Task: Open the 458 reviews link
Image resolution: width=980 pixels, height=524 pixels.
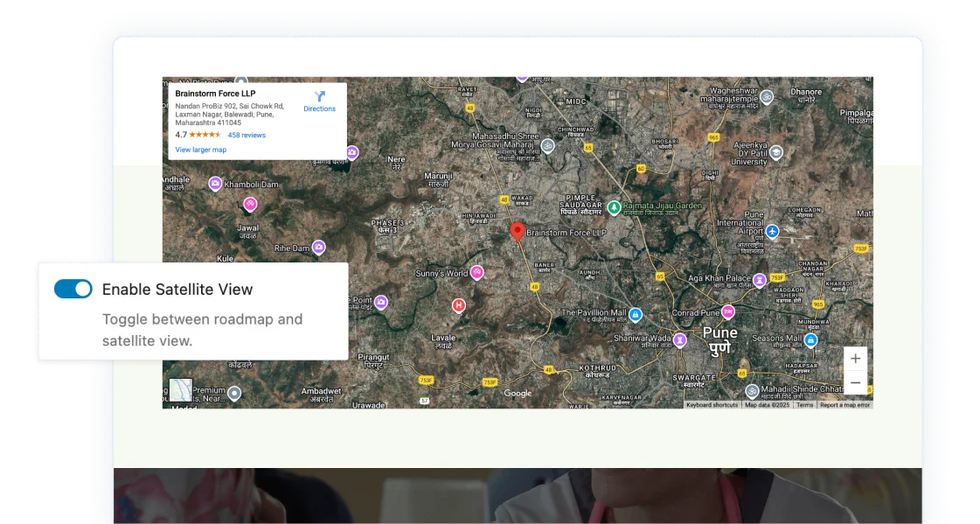Action: [247, 136]
